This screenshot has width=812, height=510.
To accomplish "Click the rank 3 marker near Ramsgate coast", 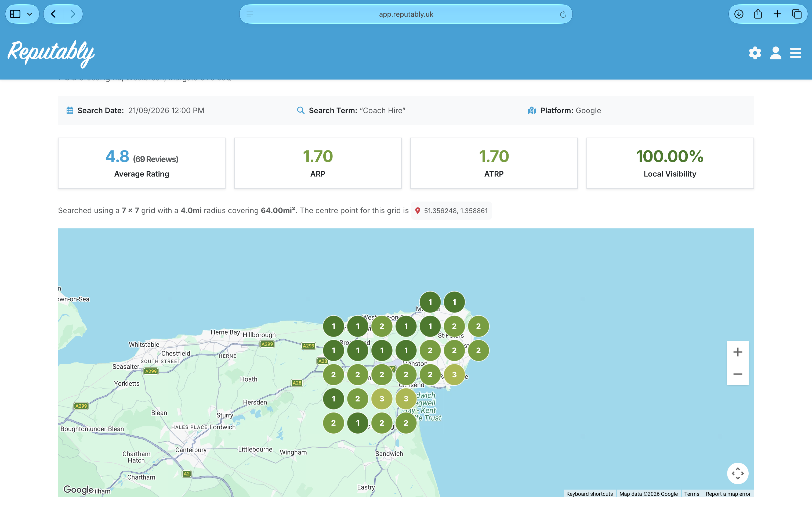I will tap(454, 374).
